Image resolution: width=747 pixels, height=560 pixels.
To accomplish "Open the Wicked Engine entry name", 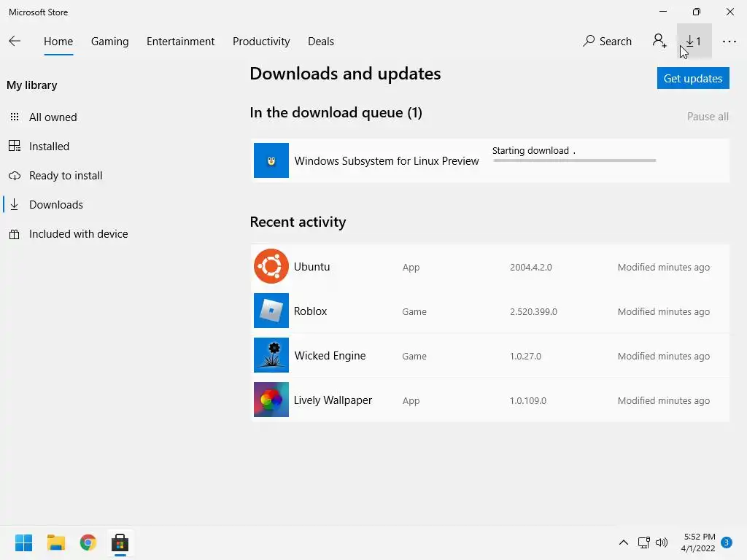I will [330, 356].
